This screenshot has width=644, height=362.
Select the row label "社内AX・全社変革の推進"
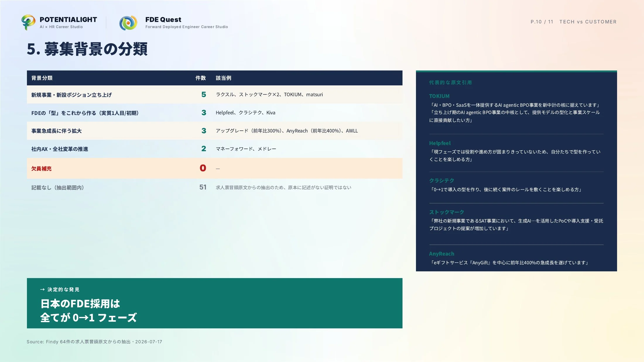pos(60,149)
